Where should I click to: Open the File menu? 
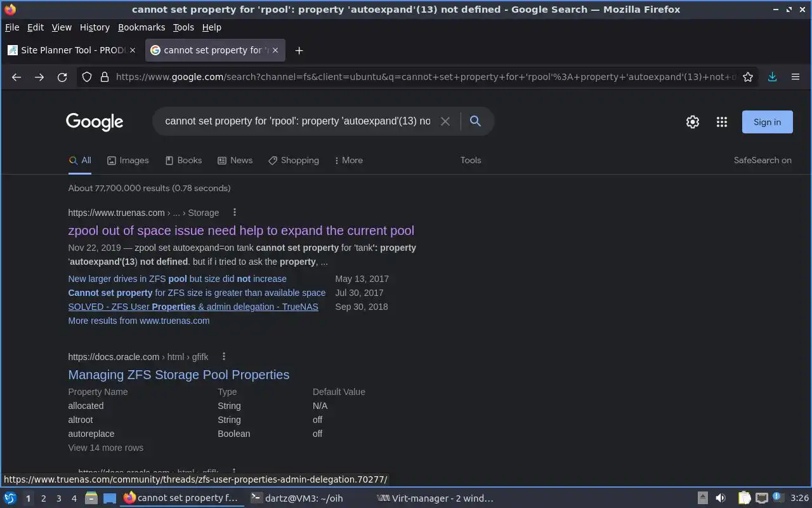pyautogui.click(x=12, y=27)
